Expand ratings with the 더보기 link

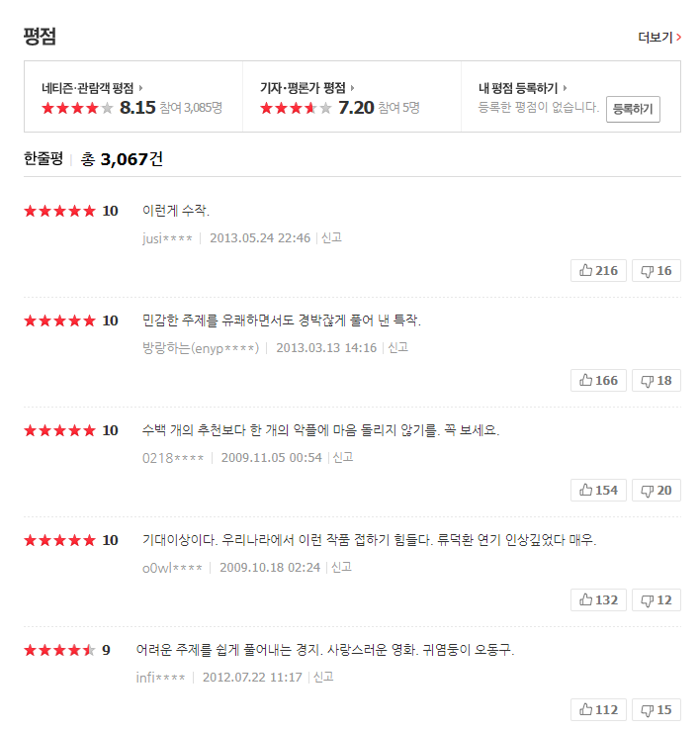tap(659, 38)
